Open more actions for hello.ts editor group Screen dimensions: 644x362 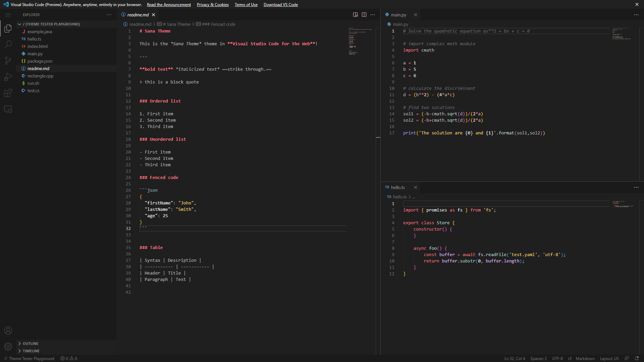point(636,187)
